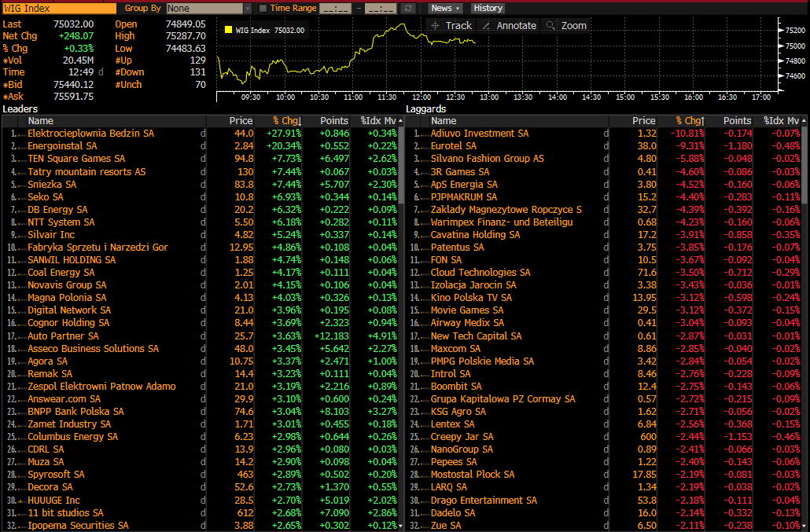Open Elektrocieplownia Bedzin SA in Leaders

coord(90,134)
